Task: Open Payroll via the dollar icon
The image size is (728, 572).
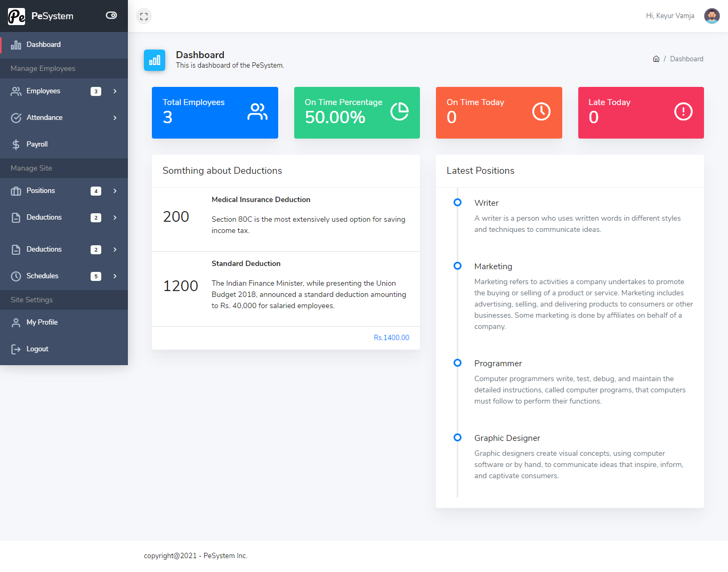Action: (x=16, y=144)
